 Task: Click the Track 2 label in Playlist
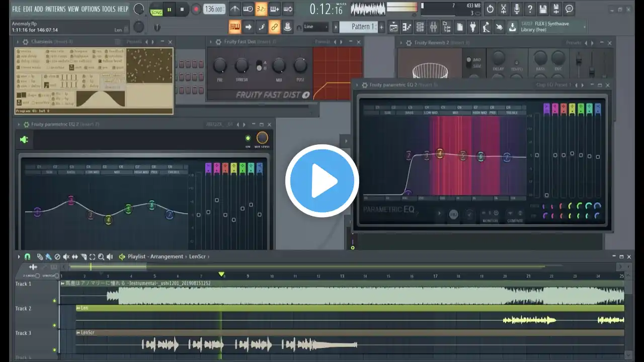coord(23,309)
